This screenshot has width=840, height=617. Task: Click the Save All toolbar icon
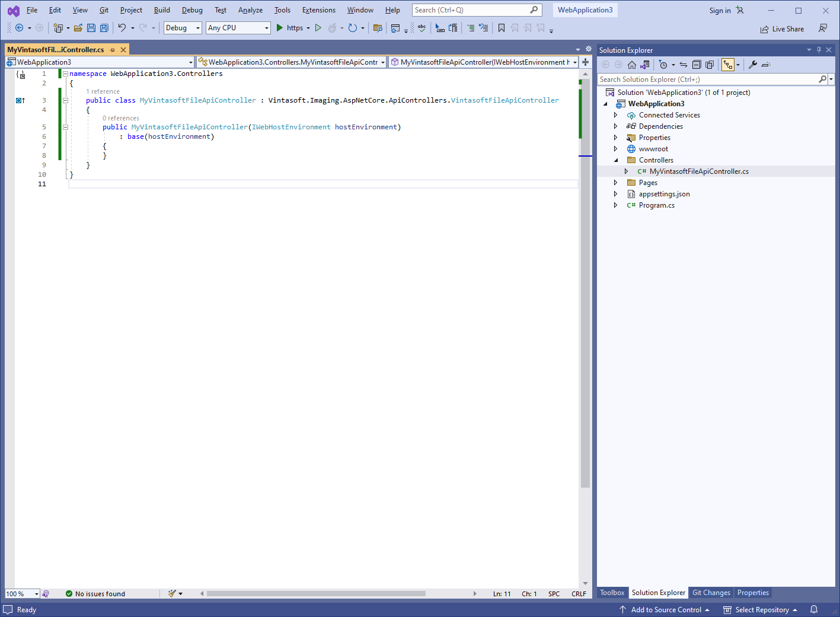[104, 28]
